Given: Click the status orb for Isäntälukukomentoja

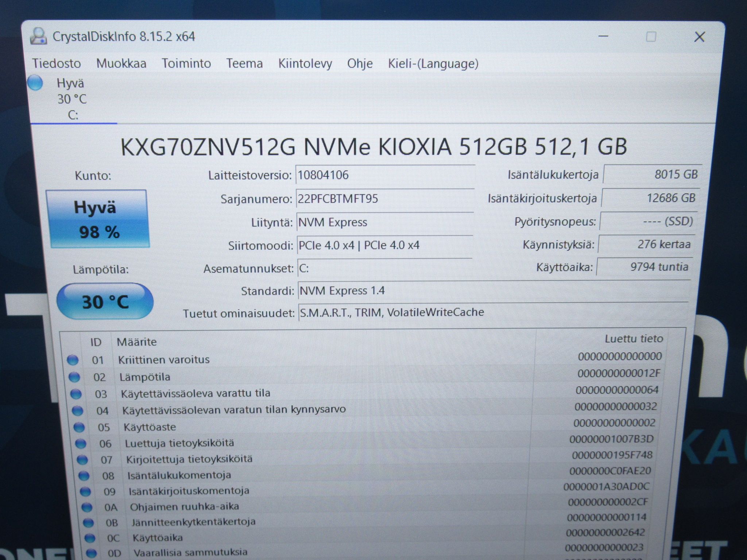Looking at the screenshot, I should point(84,476).
